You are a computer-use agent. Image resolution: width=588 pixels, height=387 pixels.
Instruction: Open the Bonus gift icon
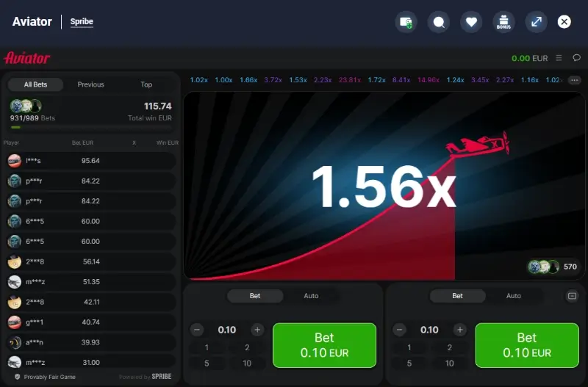point(503,22)
